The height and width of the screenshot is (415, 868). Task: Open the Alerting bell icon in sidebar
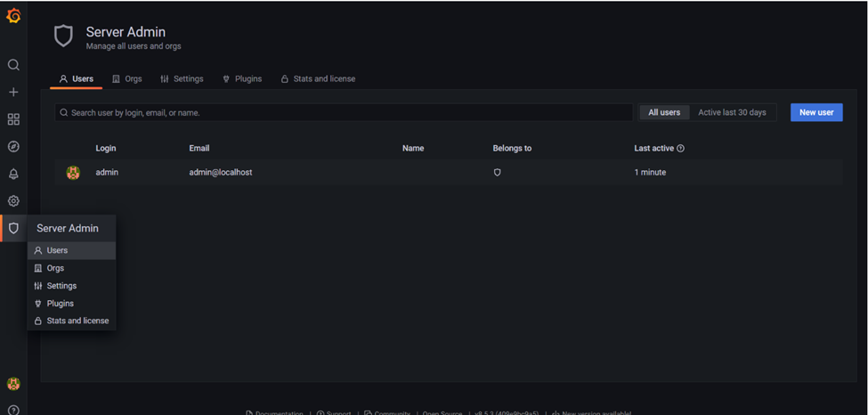coord(14,174)
